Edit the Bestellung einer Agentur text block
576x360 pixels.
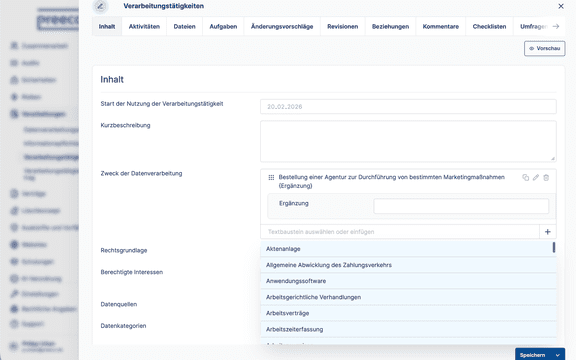[536, 177]
